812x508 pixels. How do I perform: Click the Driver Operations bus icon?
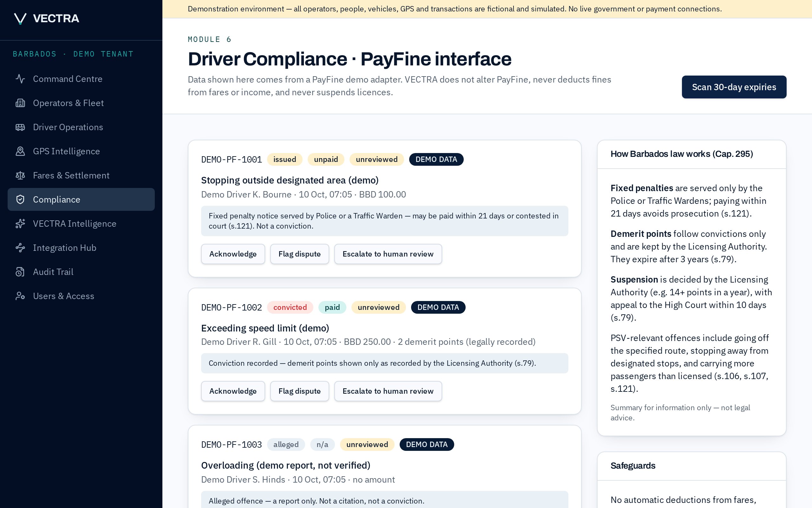(20, 127)
